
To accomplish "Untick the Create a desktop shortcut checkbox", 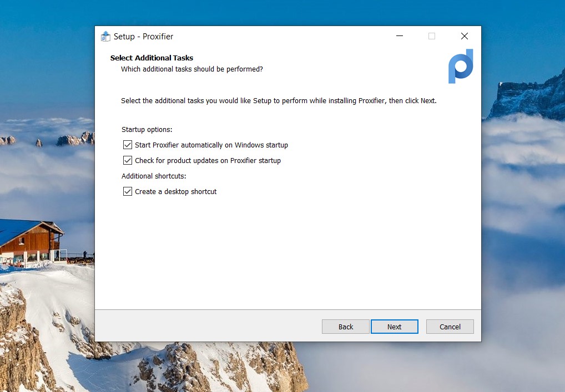I will (x=128, y=192).
